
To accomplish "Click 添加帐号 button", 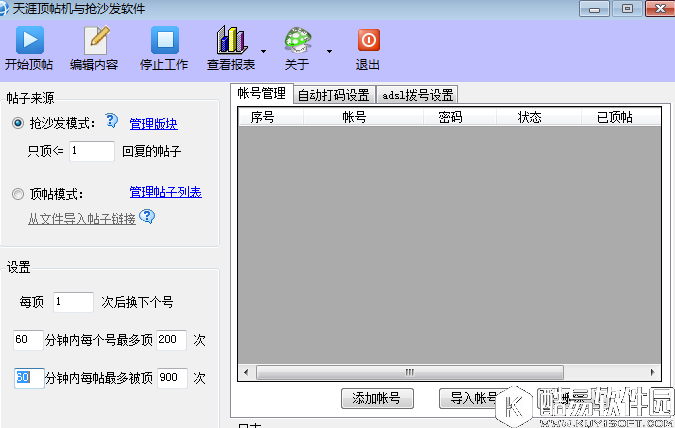I will pos(377,398).
